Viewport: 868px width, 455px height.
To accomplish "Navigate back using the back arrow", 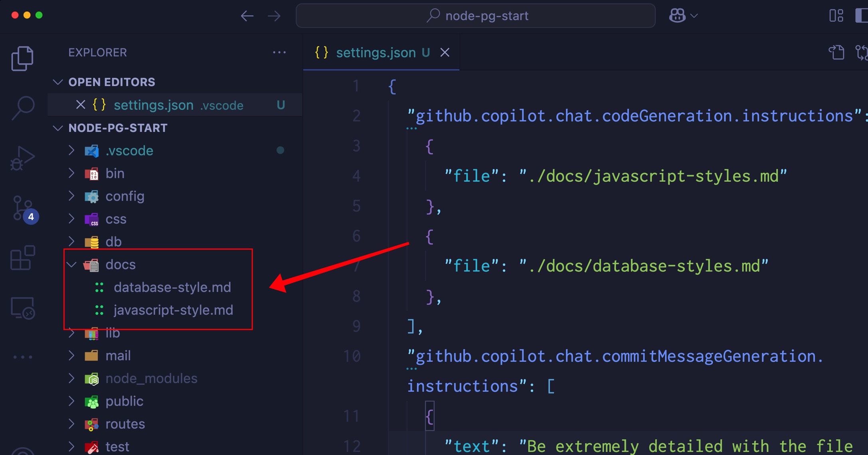I will pos(247,16).
